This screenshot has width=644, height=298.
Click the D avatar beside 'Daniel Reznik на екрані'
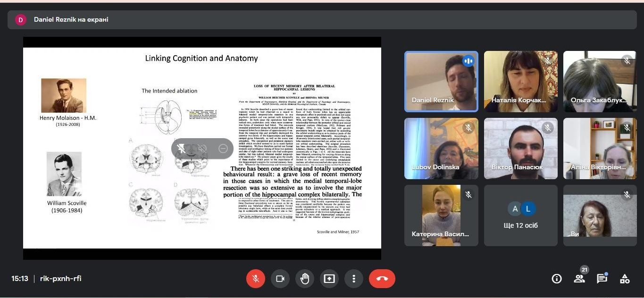21,20
